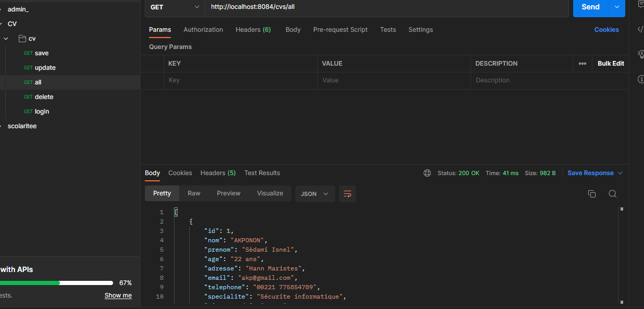Switch to the Headers (6) tab
The height and width of the screenshot is (309, 644).
(253, 30)
